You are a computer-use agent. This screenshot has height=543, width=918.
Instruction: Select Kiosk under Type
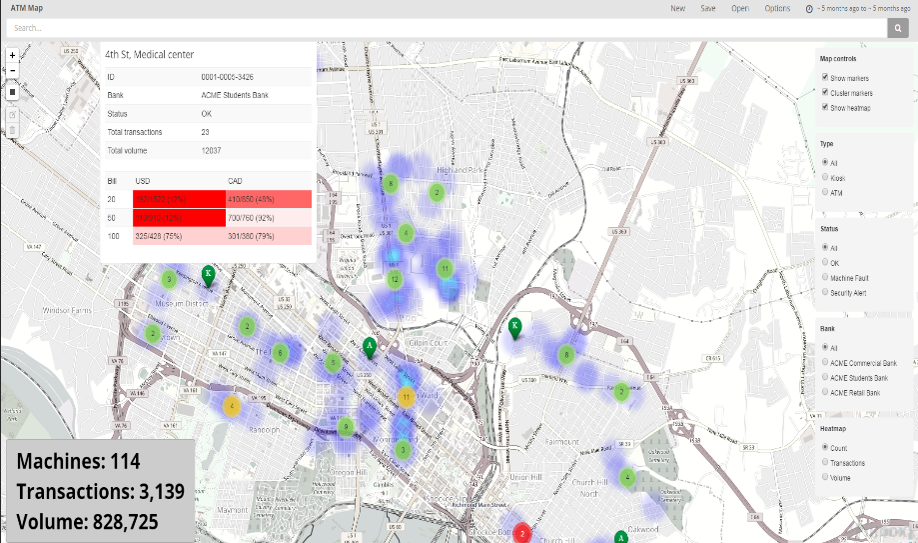[x=825, y=177]
